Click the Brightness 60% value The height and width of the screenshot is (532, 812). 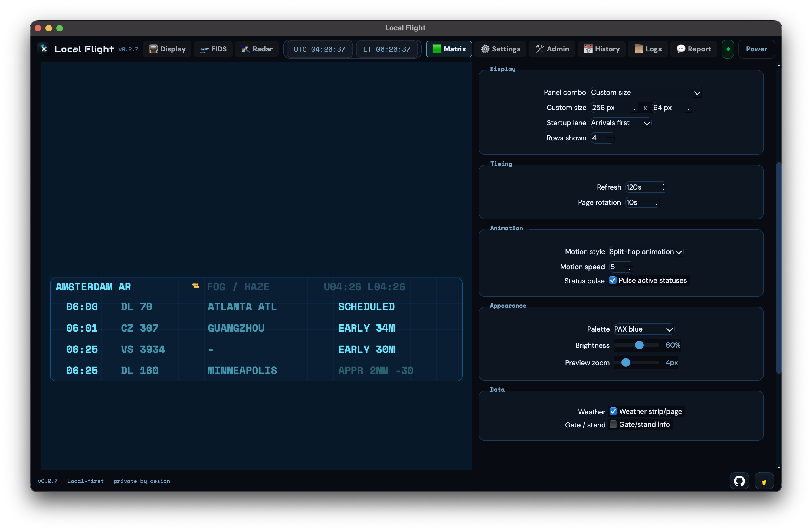pyautogui.click(x=673, y=345)
